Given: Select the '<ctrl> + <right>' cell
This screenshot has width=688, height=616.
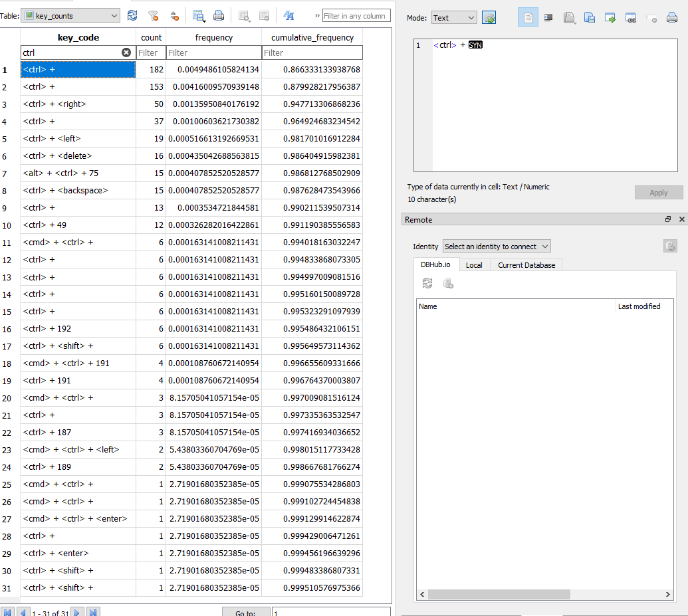Looking at the screenshot, I should [78, 104].
